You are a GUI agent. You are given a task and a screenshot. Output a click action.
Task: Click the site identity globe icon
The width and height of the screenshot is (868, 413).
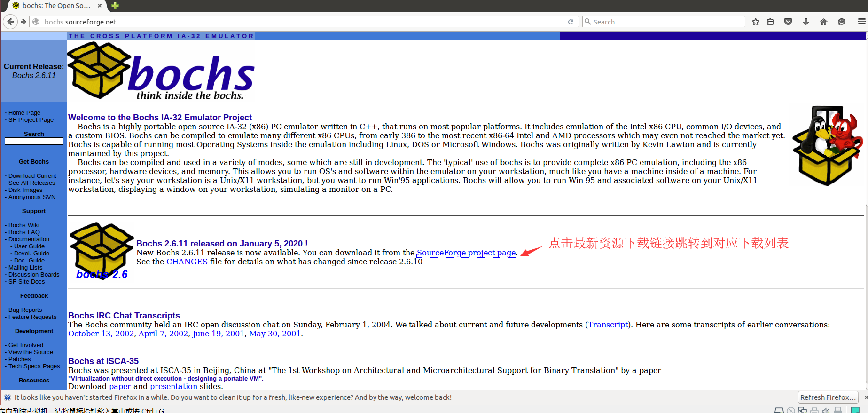click(36, 22)
